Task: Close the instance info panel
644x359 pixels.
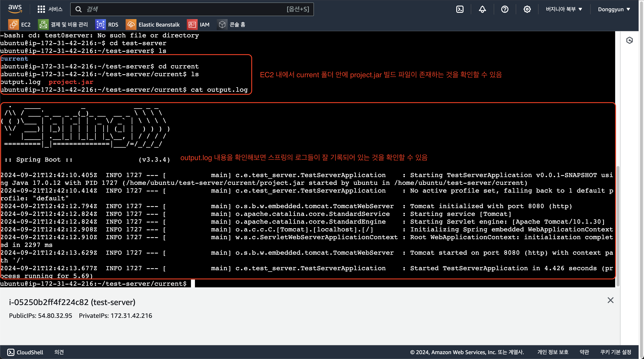Action: [610, 300]
